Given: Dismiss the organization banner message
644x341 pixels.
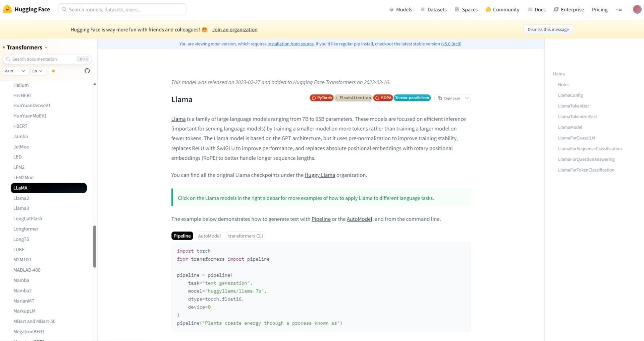Looking at the screenshot, I should click(x=548, y=29).
